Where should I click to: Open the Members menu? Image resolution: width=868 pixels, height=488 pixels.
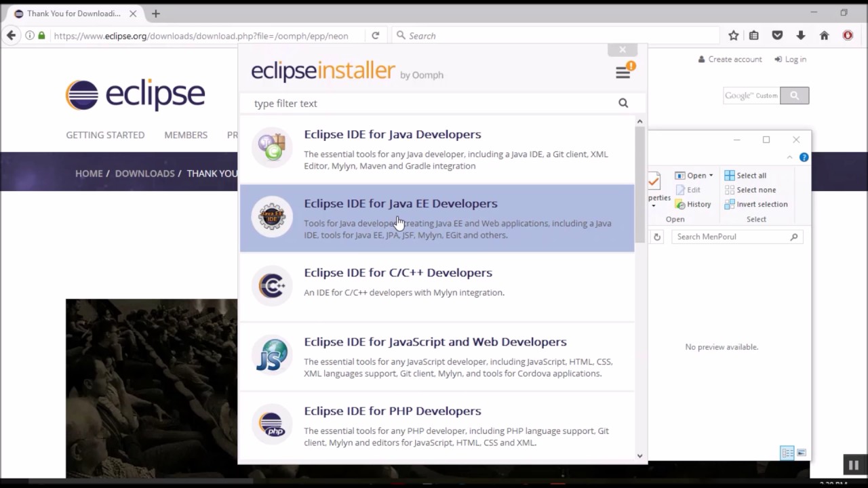click(186, 135)
